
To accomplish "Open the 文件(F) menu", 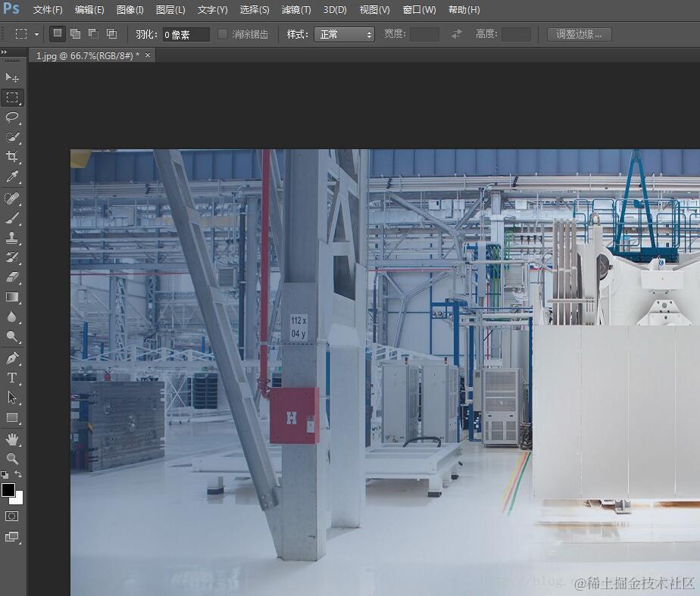I will (47, 10).
